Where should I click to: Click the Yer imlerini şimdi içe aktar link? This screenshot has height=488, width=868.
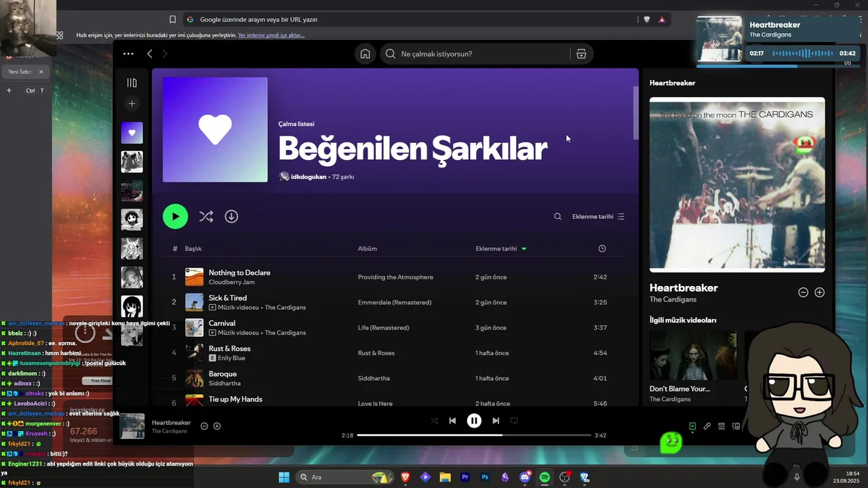tap(271, 35)
